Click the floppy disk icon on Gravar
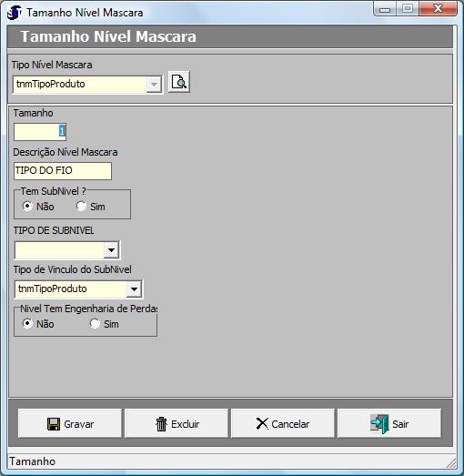Screen dimensions: 464x476 54,424
